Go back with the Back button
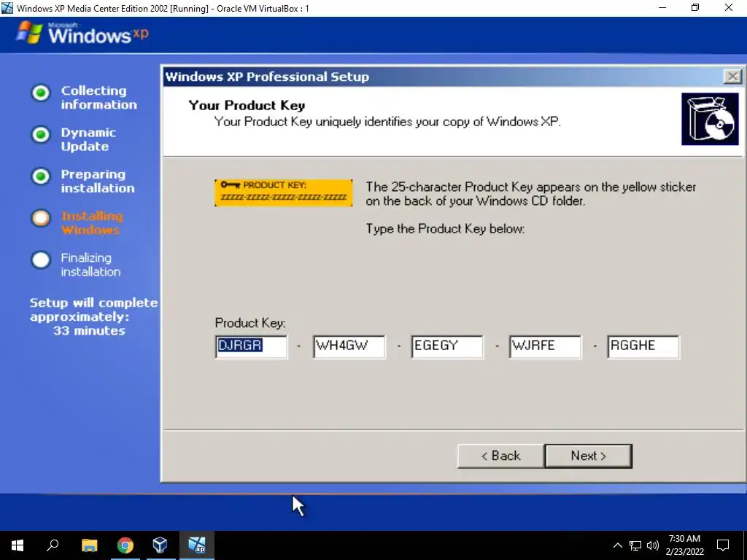The height and width of the screenshot is (560, 747). click(x=500, y=456)
